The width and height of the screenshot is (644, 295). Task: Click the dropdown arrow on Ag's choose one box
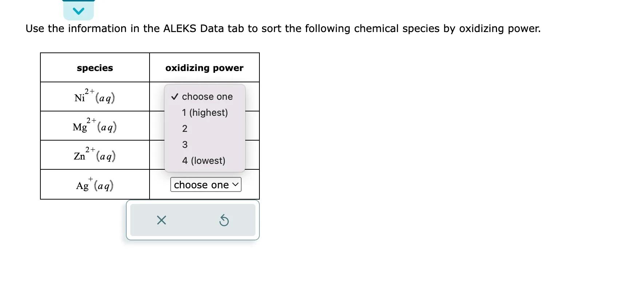click(x=235, y=185)
